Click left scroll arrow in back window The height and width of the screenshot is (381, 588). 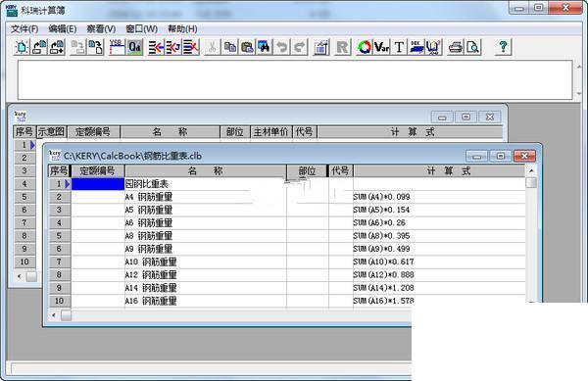point(20,276)
